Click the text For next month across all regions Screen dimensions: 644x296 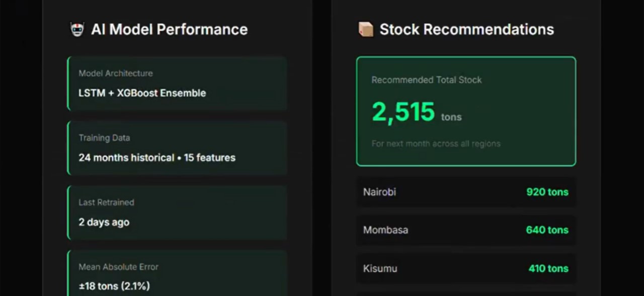click(x=436, y=144)
